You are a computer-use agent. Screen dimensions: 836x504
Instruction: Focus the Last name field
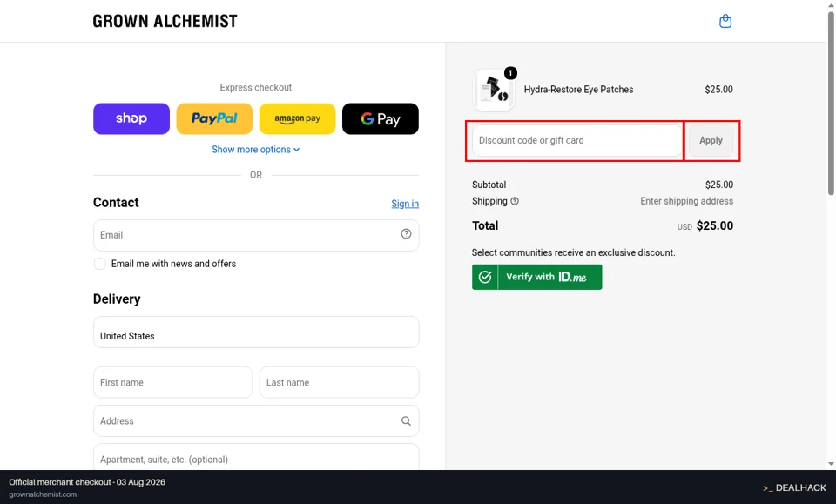[x=339, y=382]
